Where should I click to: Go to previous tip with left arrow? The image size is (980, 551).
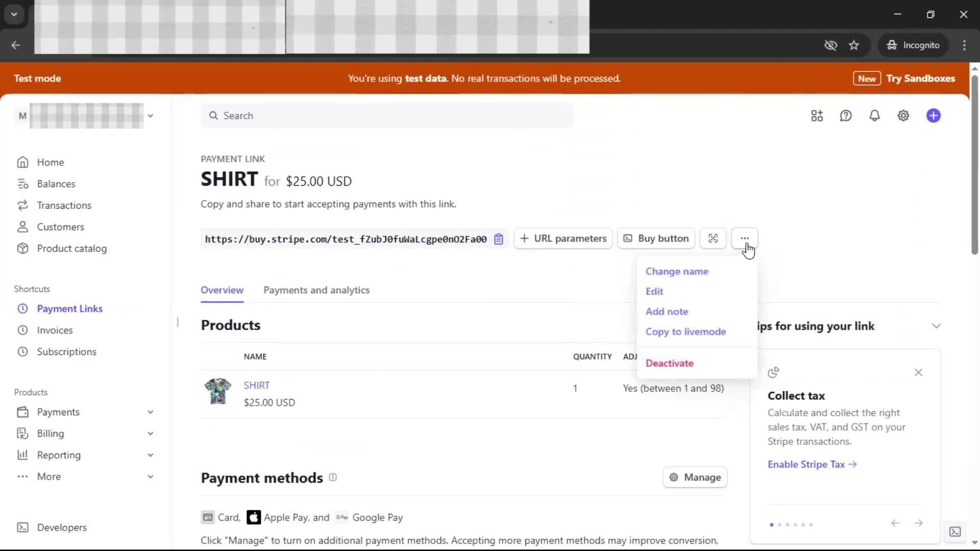895,523
